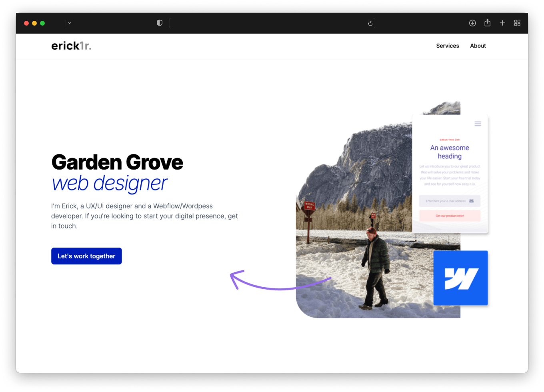544x392 pixels.
Task: Open the Services menu item
Action: [447, 46]
